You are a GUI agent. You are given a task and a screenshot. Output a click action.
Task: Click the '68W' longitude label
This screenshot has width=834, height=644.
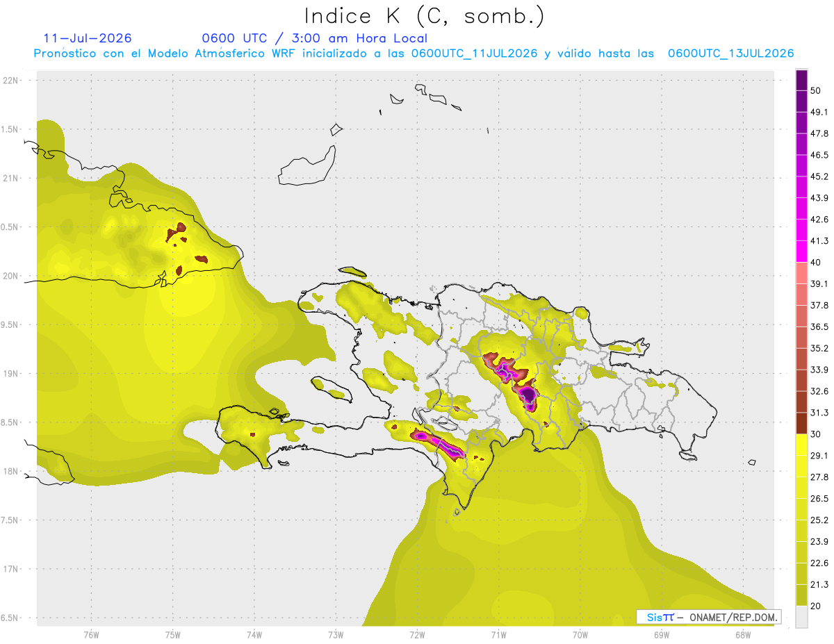click(x=743, y=635)
